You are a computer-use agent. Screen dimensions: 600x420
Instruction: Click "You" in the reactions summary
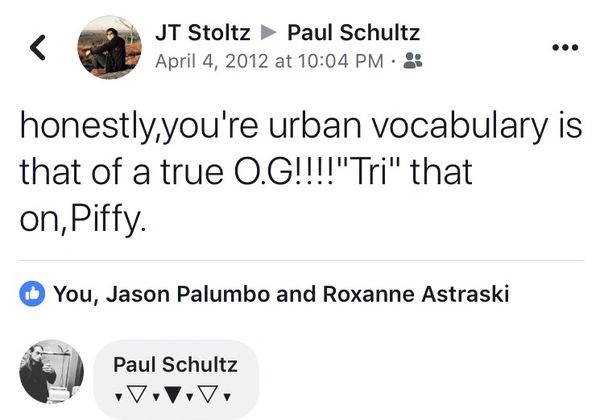click(x=71, y=294)
